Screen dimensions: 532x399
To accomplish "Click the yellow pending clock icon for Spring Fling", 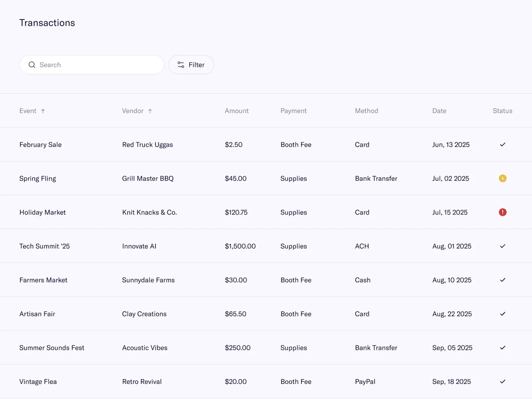I will tap(503, 178).
